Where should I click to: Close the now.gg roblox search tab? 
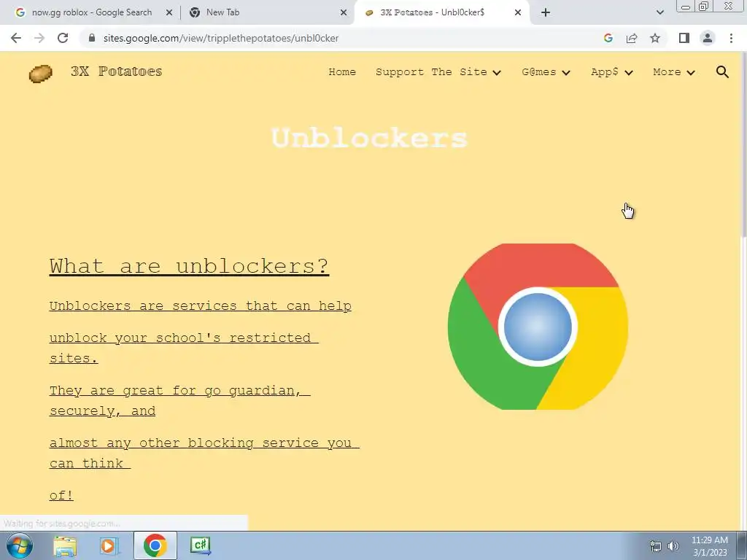(x=169, y=12)
